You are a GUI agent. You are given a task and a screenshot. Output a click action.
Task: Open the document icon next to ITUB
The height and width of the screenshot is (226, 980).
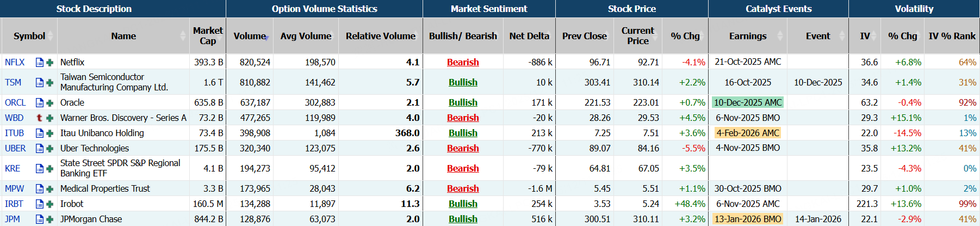point(39,133)
